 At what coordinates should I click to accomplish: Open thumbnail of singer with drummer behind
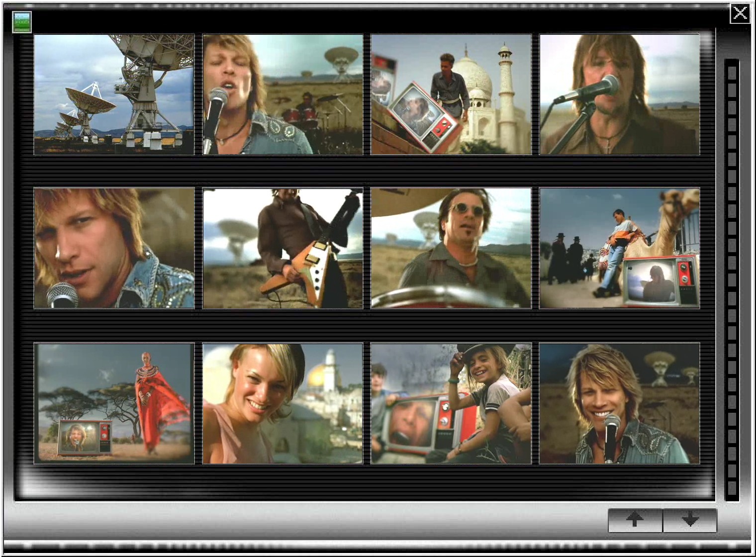(x=283, y=94)
